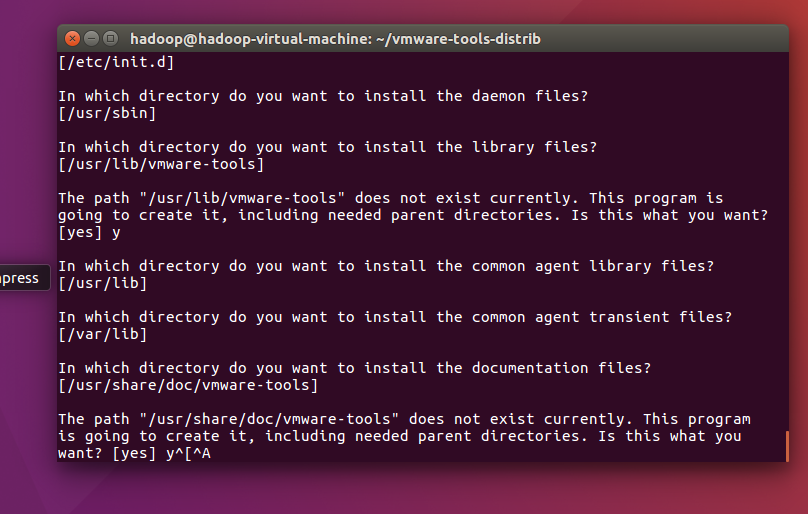The width and height of the screenshot is (808, 514).
Task: Click the common agent library files question
Action: click(385, 266)
